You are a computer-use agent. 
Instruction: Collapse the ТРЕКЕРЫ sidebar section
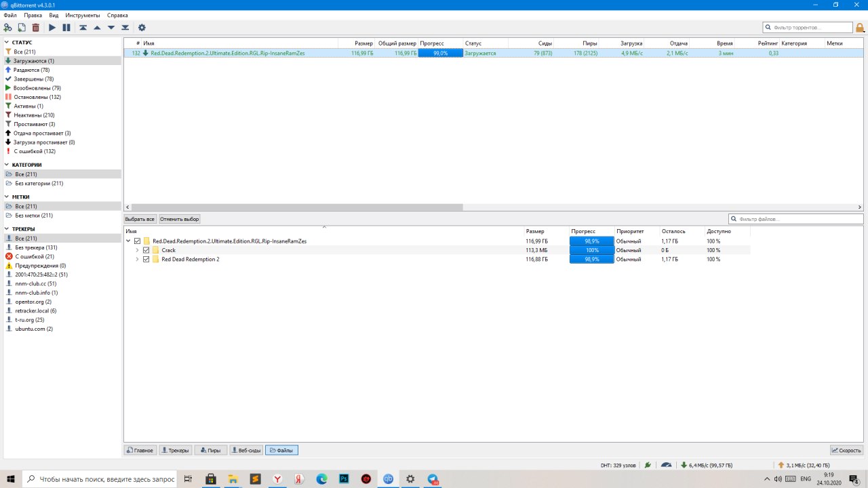[x=7, y=229]
